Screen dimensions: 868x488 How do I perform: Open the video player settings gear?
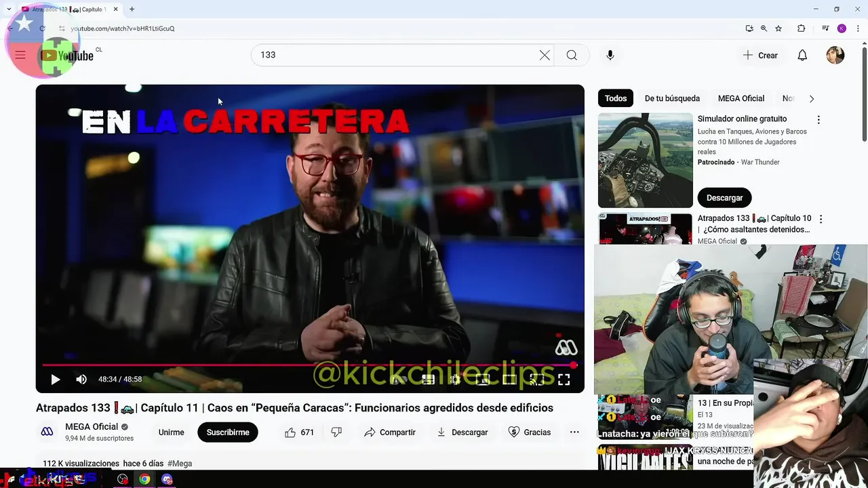455,380
